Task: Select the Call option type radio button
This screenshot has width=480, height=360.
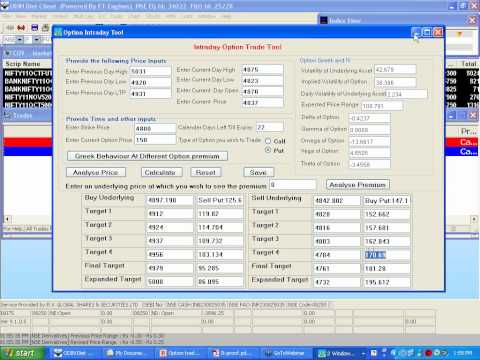Action: pos(268,141)
